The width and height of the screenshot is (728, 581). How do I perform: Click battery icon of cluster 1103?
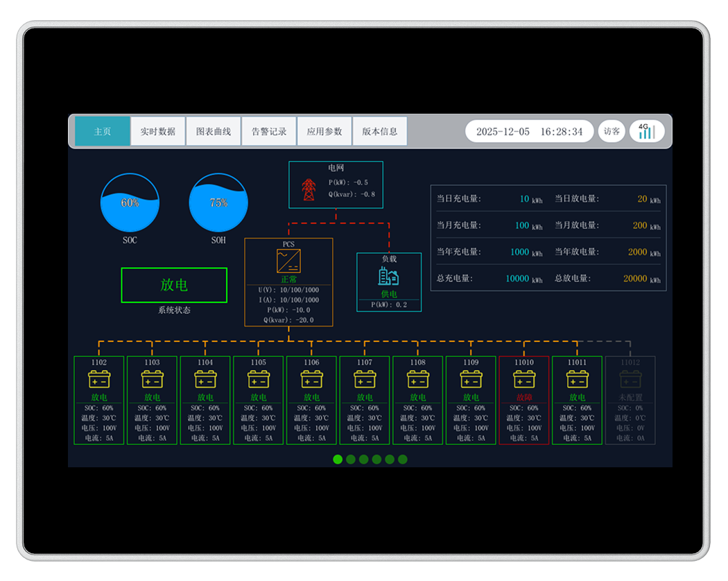pos(153,379)
